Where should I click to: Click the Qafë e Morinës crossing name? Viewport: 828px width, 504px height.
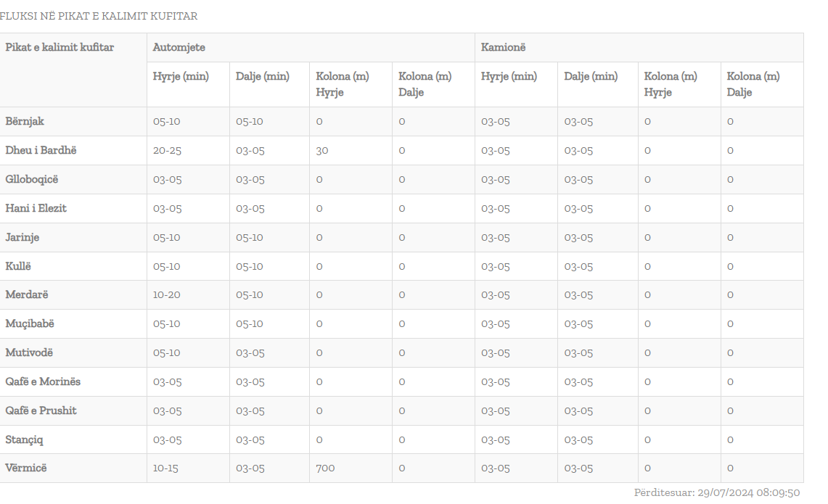pos(43,381)
